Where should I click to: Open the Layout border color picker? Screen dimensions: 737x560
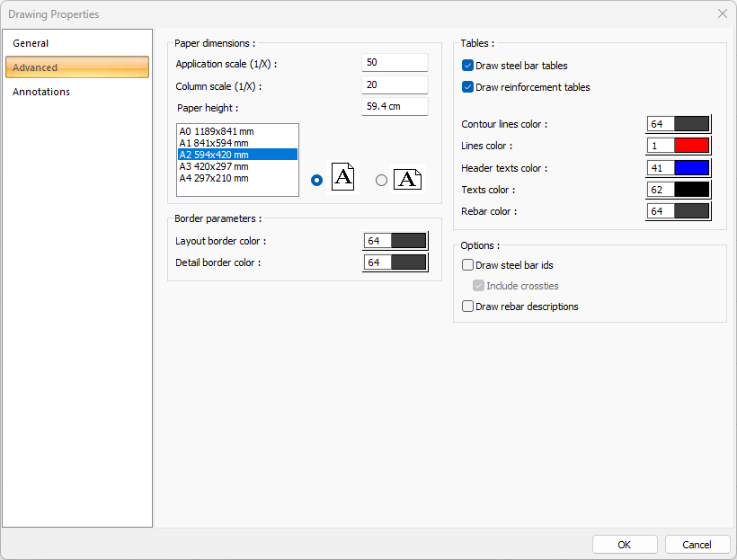click(x=408, y=241)
